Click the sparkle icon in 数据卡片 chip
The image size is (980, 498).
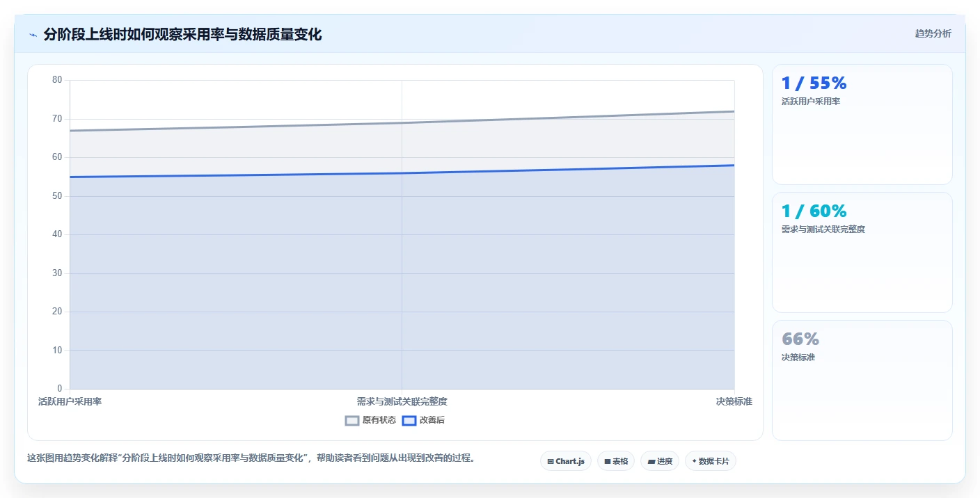[694, 461]
